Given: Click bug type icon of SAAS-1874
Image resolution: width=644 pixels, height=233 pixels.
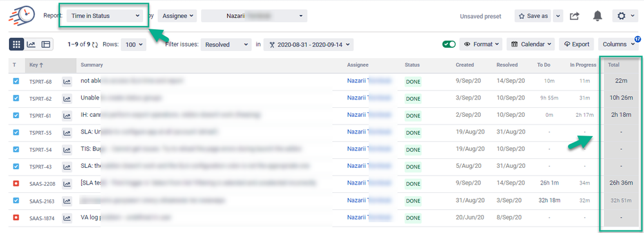Looking at the screenshot, I should click(x=16, y=217).
